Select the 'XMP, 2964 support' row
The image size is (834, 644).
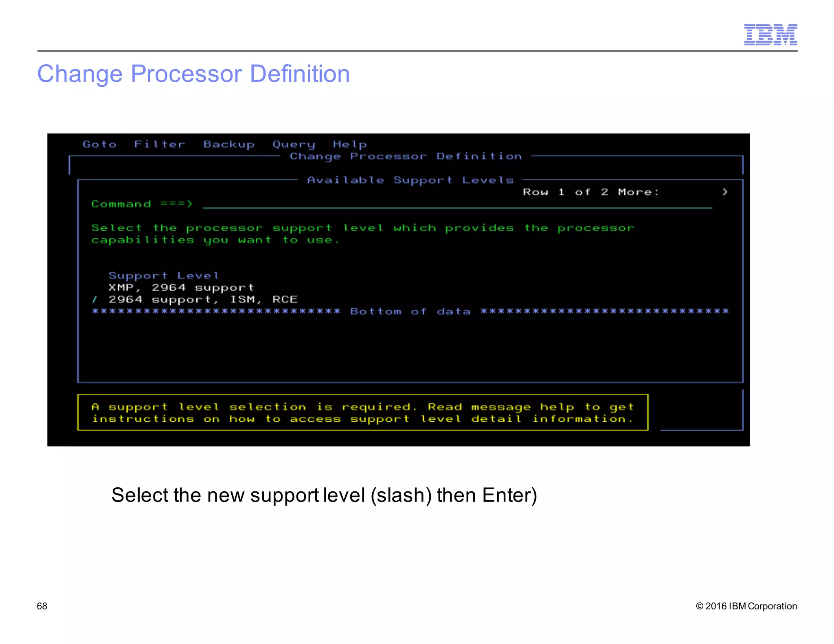click(181, 288)
